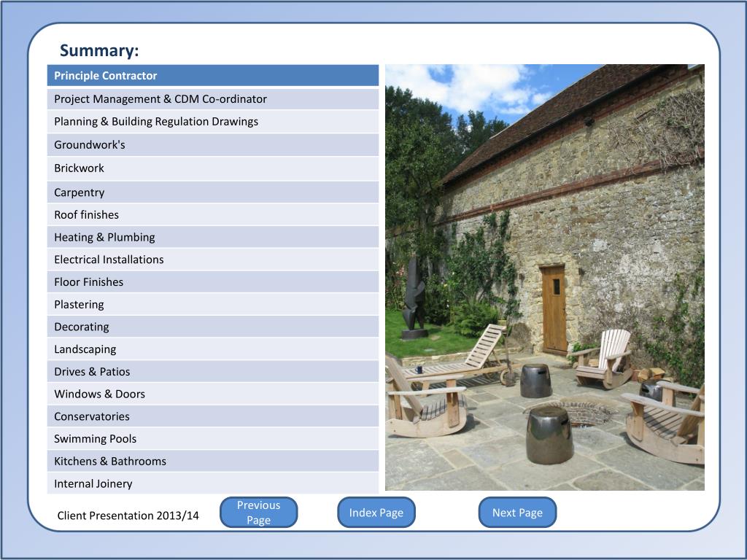The image size is (747, 560).
Task: Click the Conservatories row
Action: point(213,416)
